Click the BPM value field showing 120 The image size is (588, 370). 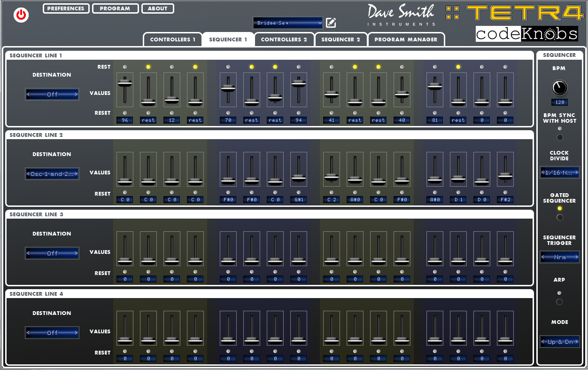559,102
